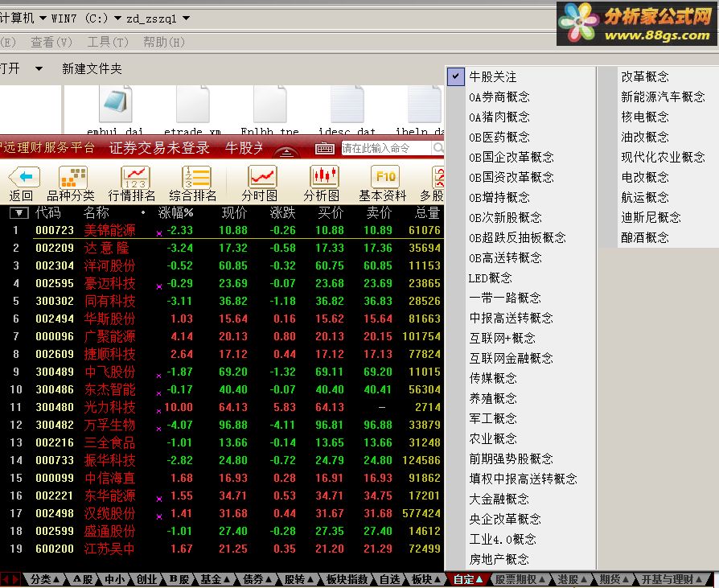Screen dimensions: 719x588
Task: Open the 查看(V) menu
Action: [x=51, y=42]
